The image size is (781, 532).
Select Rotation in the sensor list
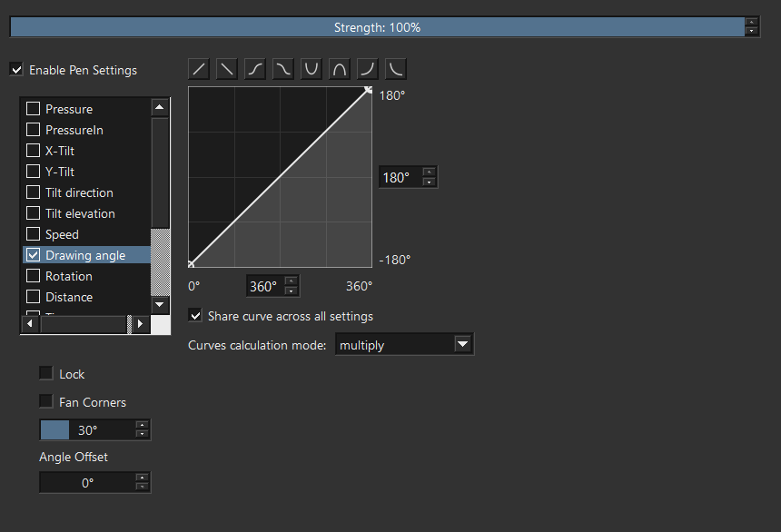tap(69, 276)
